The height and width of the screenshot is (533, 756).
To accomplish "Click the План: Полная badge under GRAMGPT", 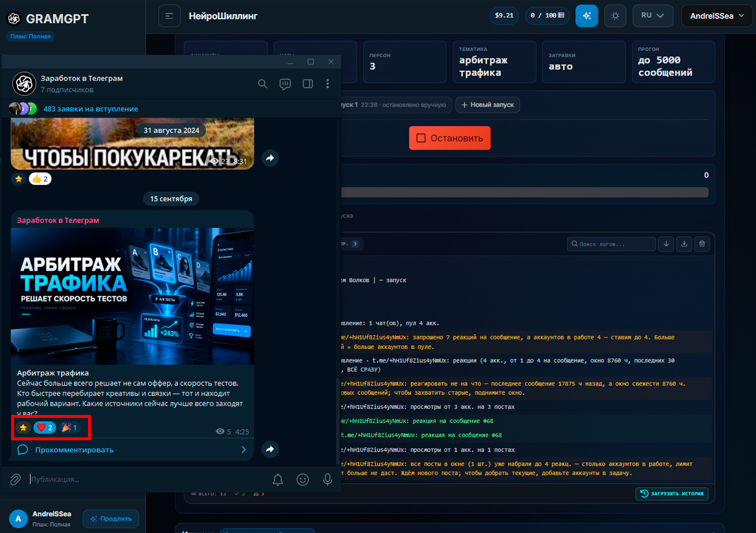I will [30, 37].
